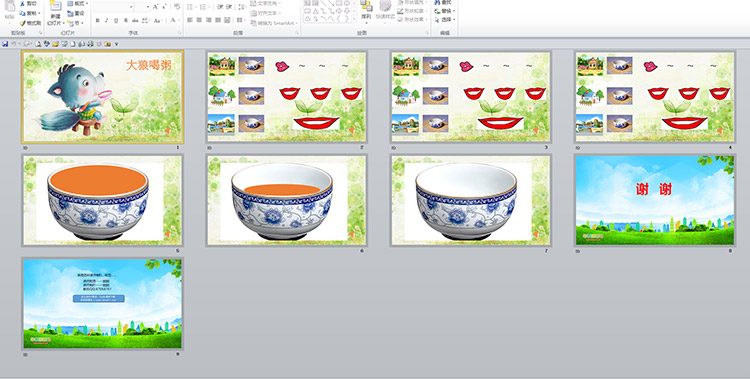Open the Quick Styles (快速样式) gallery

coord(385,12)
